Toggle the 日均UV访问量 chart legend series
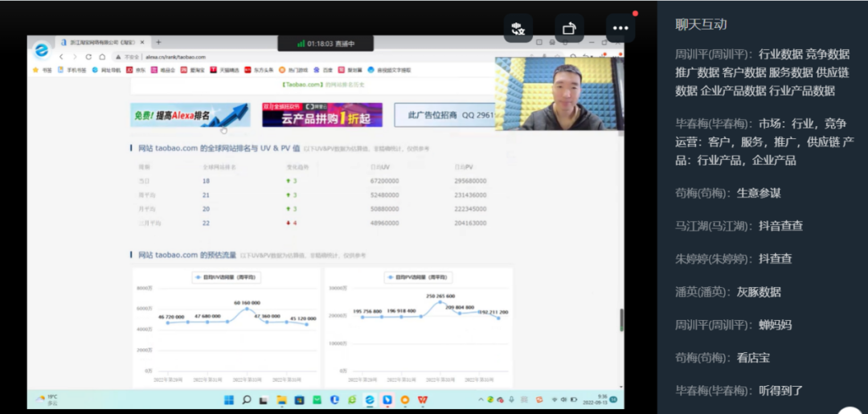868x414 pixels. click(226, 277)
